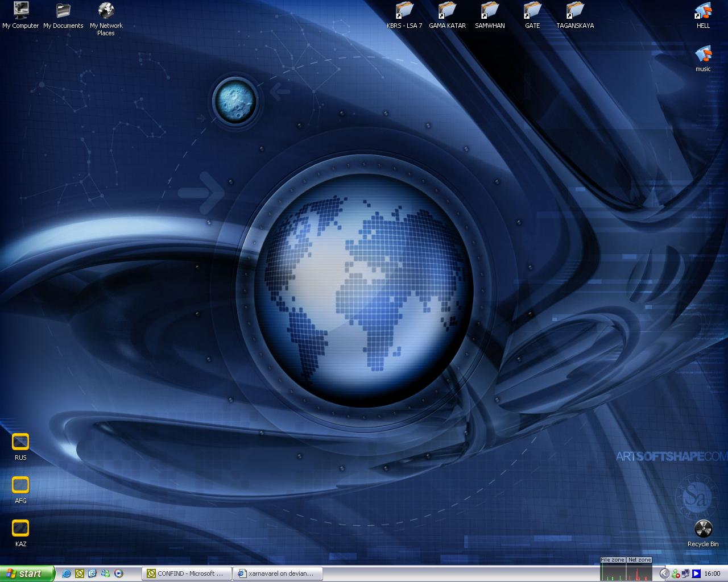Launch Windows Media Player from Quick Launch
This screenshot has height=582, width=728.
click(x=119, y=573)
